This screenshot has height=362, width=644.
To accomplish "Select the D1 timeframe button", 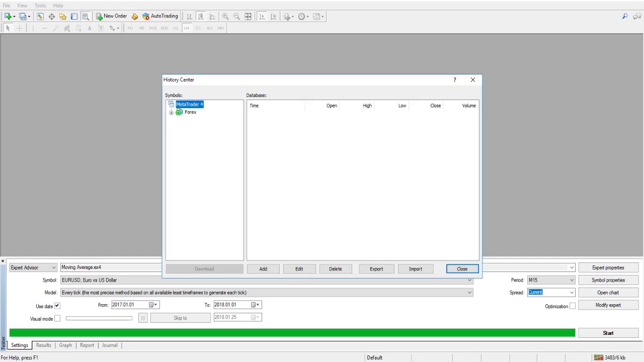I will click(x=198, y=28).
